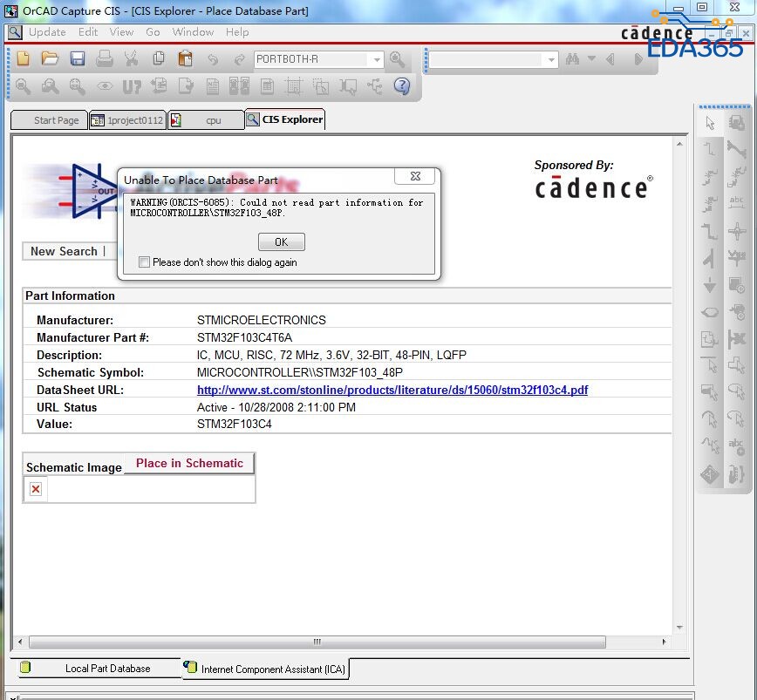Switch to 1project0112 tab
Viewport: 757px width, 700px height.
(128, 120)
